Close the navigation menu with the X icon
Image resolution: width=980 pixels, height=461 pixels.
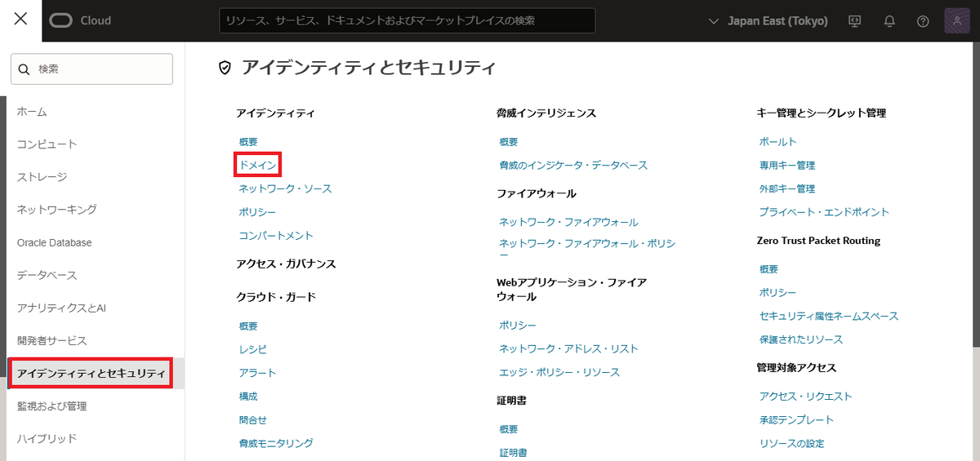click(x=21, y=20)
